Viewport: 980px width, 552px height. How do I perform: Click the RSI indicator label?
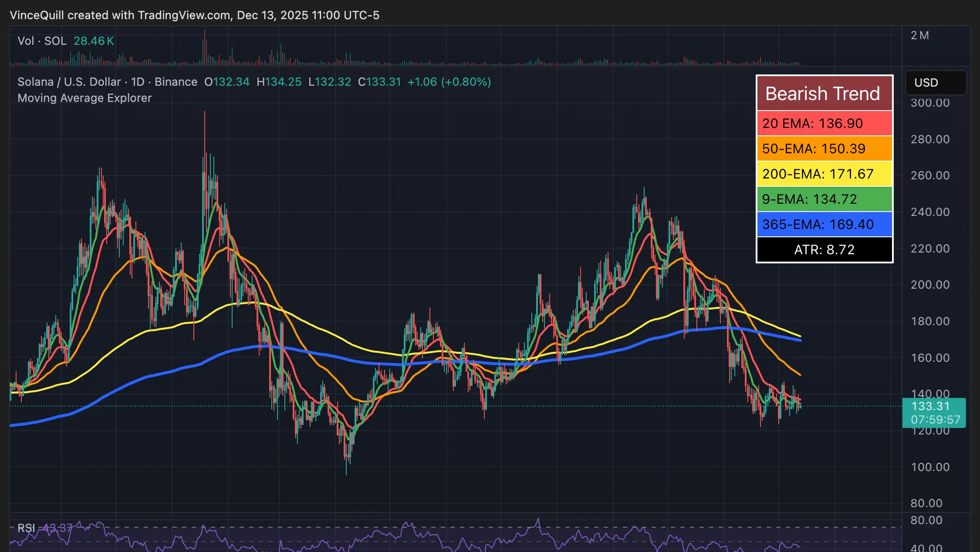point(26,528)
